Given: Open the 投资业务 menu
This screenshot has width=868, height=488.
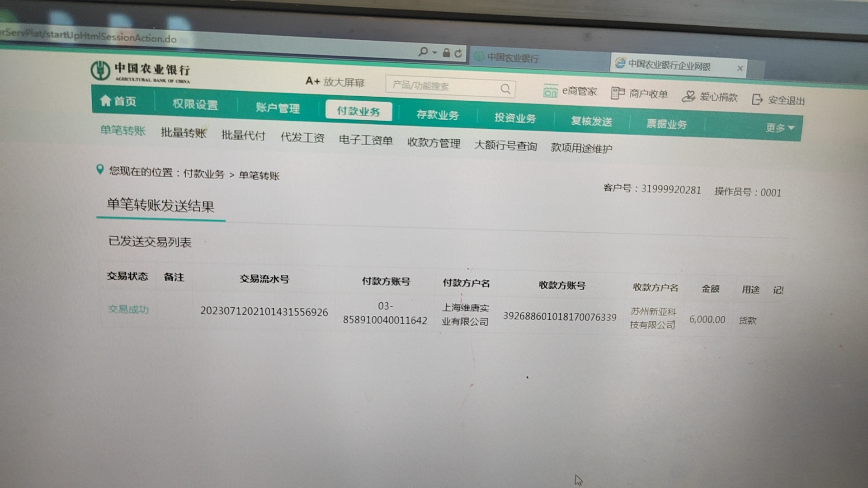Looking at the screenshot, I should click(515, 118).
